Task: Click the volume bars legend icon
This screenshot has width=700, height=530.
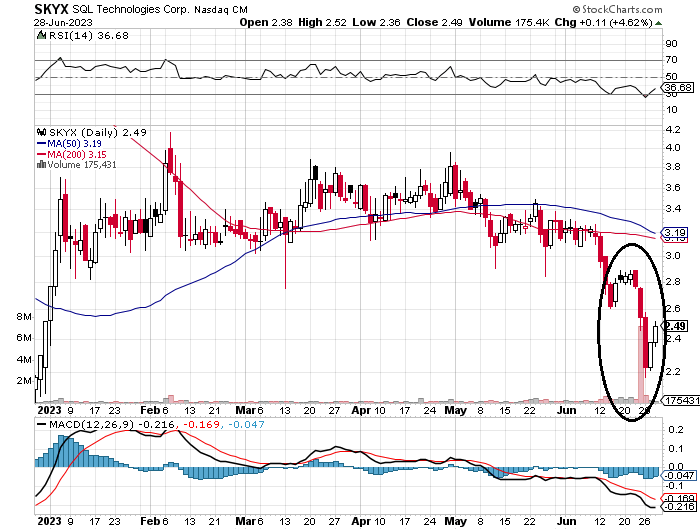Action: coord(42,164)
